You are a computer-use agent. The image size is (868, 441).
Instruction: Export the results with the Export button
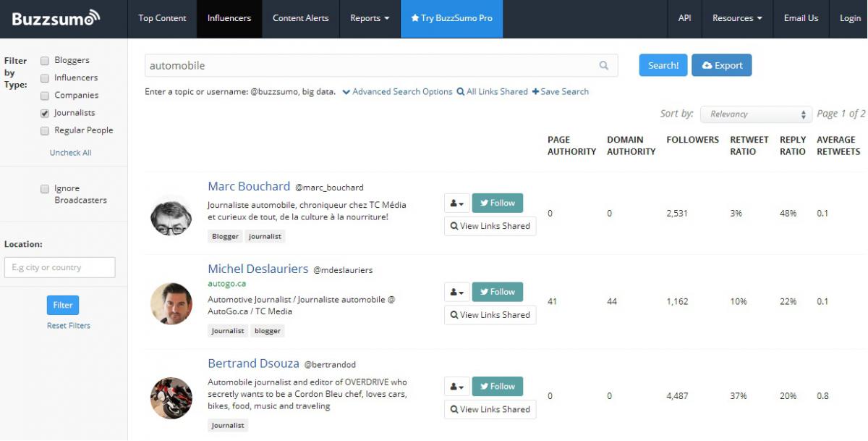click(x=722, y=65)
